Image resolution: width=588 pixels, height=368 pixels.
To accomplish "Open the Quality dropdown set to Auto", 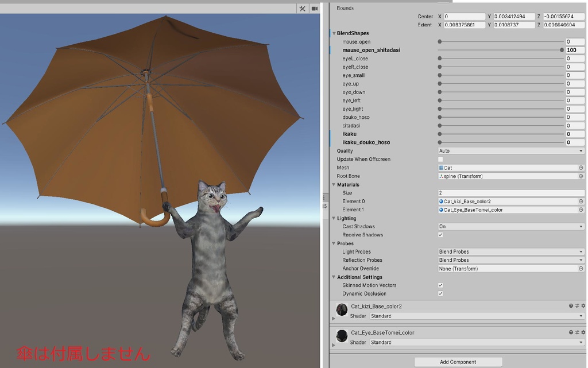I will pos(510,150).
